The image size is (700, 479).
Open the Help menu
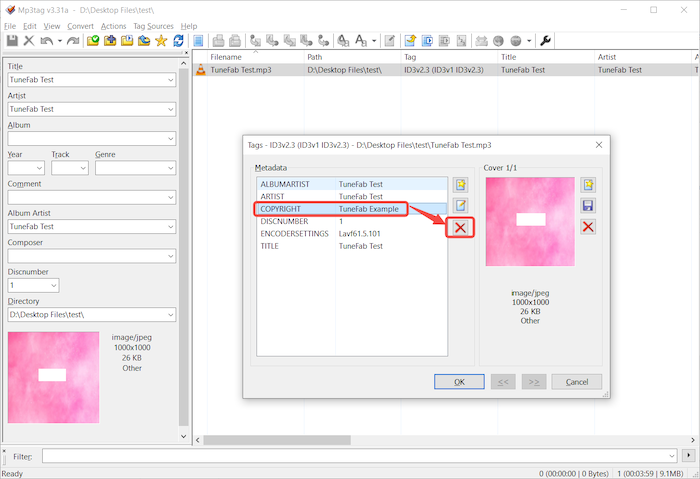189,26
